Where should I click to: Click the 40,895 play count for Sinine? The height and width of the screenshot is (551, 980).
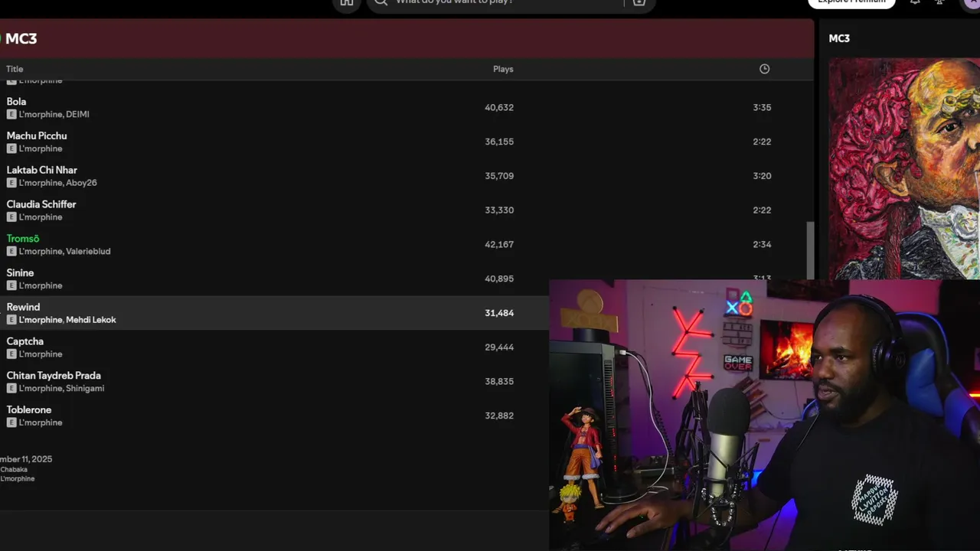click(499, 279)
